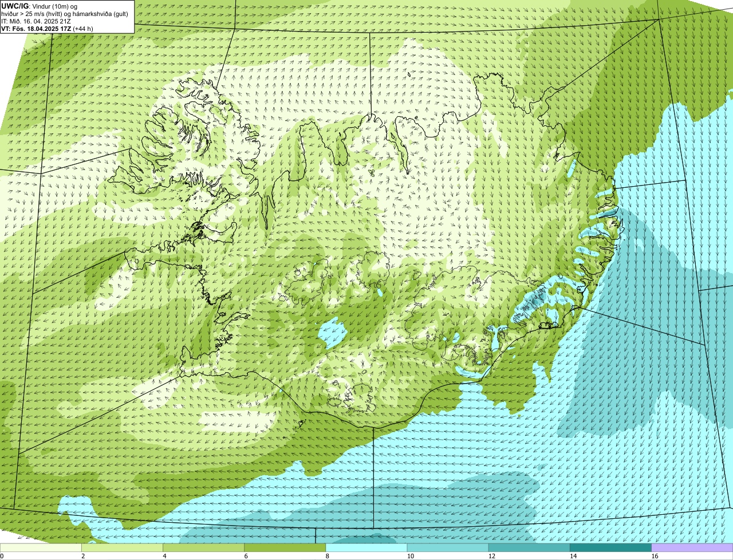Click the light green 2–4 legend swatch
Viewport: 733px width, 560px height.
(123, 548)
